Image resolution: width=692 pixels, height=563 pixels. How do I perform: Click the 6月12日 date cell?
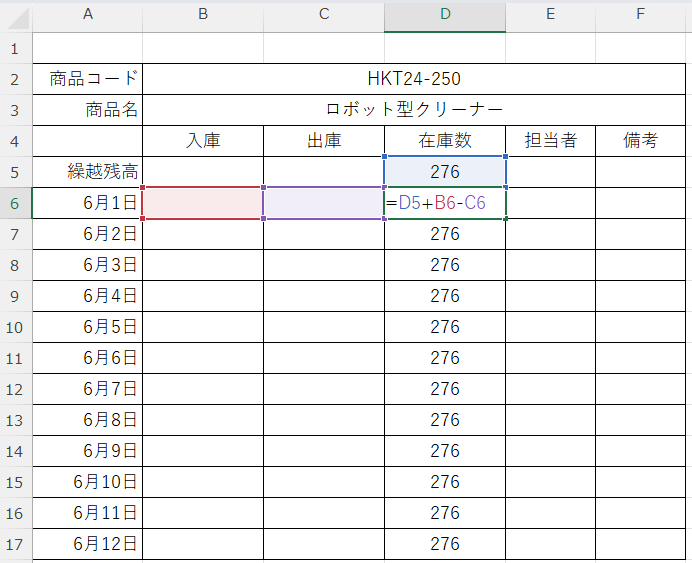(x=88, y=544)
